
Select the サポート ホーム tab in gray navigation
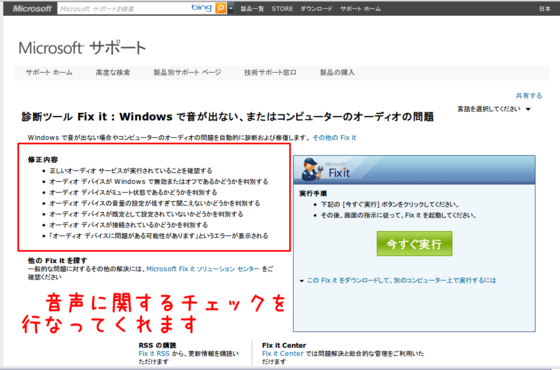pyautogui.click(x=49, y=72)
